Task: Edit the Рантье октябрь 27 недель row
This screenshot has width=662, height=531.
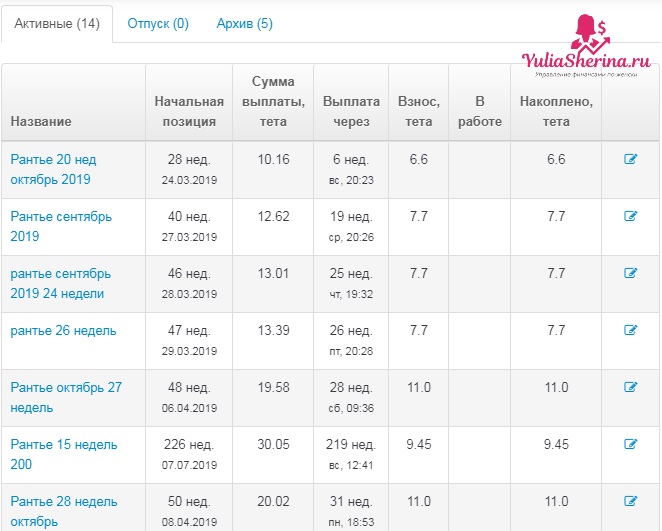Action: coord(630,387)
